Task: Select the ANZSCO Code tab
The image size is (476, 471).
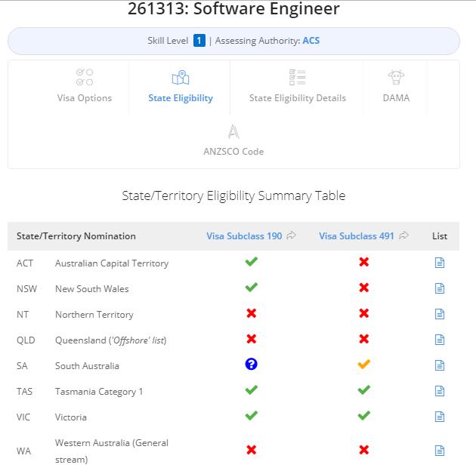Action: [x=233, y=140]
